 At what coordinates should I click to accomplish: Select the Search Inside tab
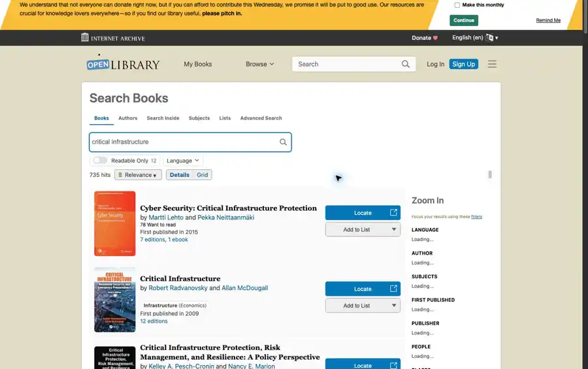click(163, 118)
